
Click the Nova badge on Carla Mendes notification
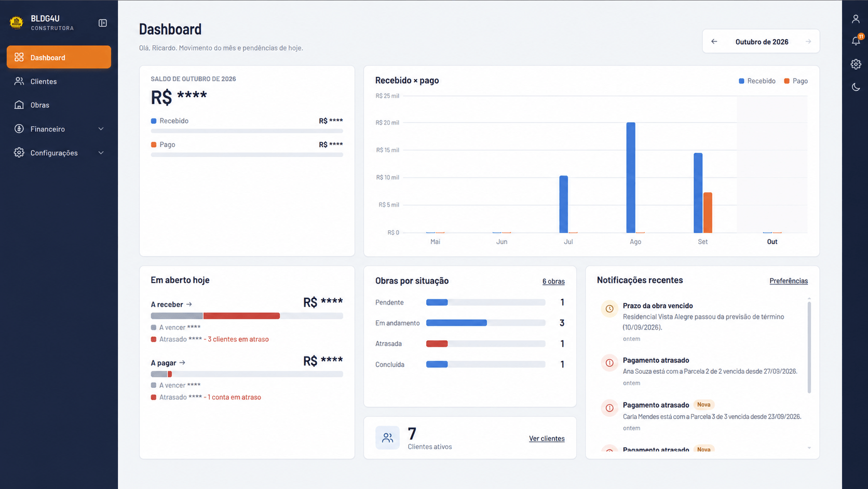(704, 405)
